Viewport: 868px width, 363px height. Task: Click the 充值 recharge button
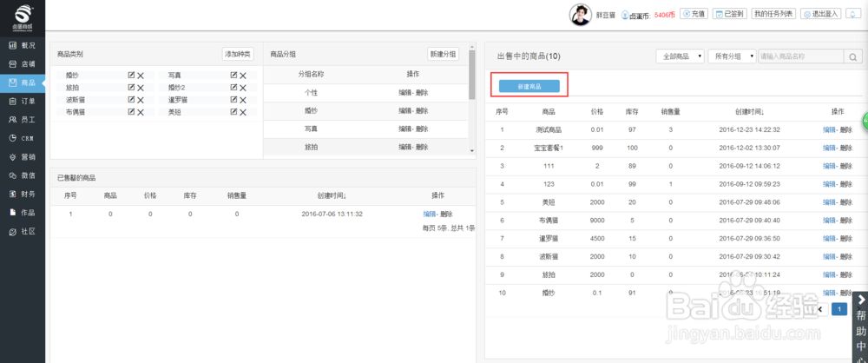694,14
